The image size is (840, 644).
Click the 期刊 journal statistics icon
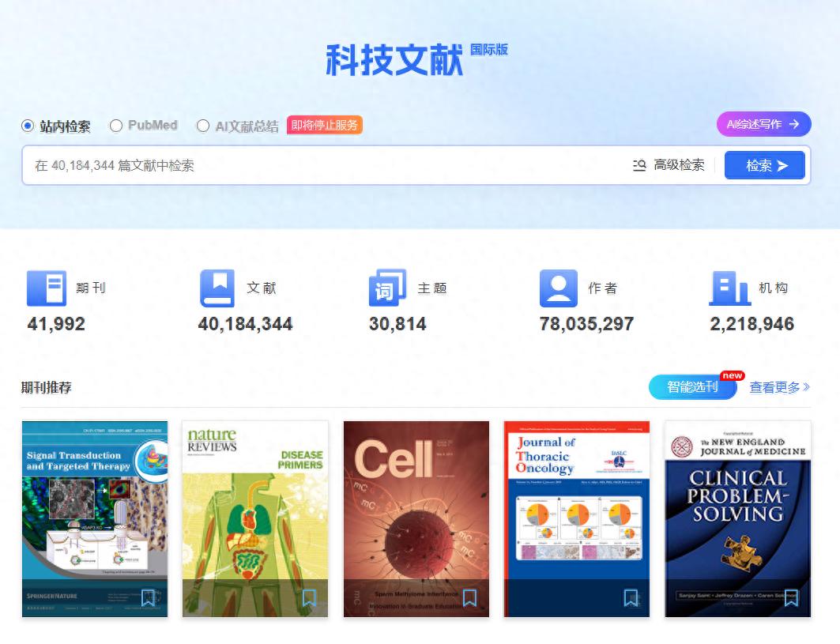tap(46, 288)
